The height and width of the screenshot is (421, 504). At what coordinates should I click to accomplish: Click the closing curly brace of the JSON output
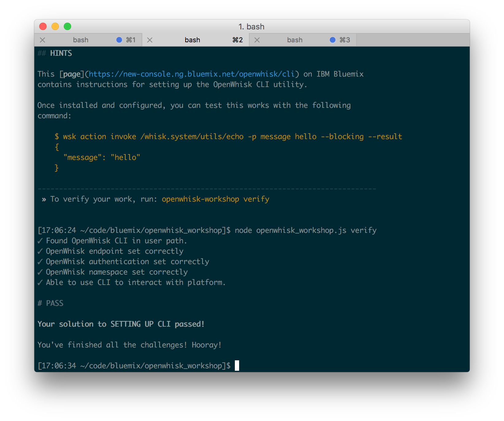point(57,168)
